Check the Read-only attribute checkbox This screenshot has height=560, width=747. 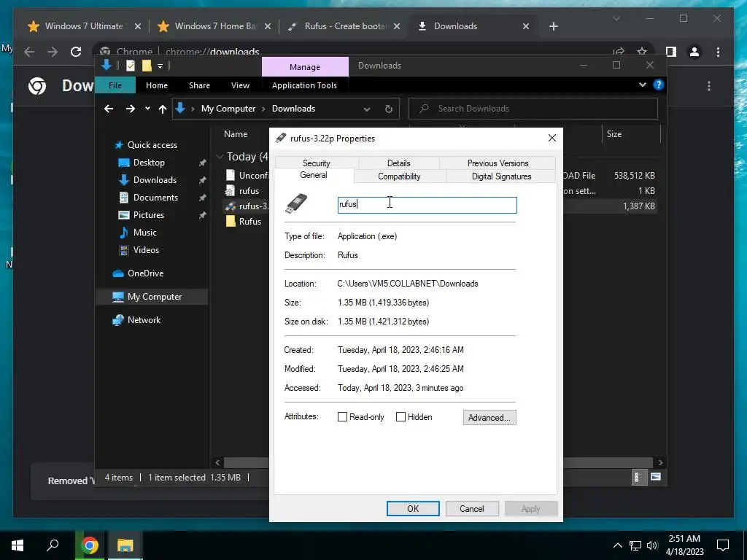[x=343, y=416]
